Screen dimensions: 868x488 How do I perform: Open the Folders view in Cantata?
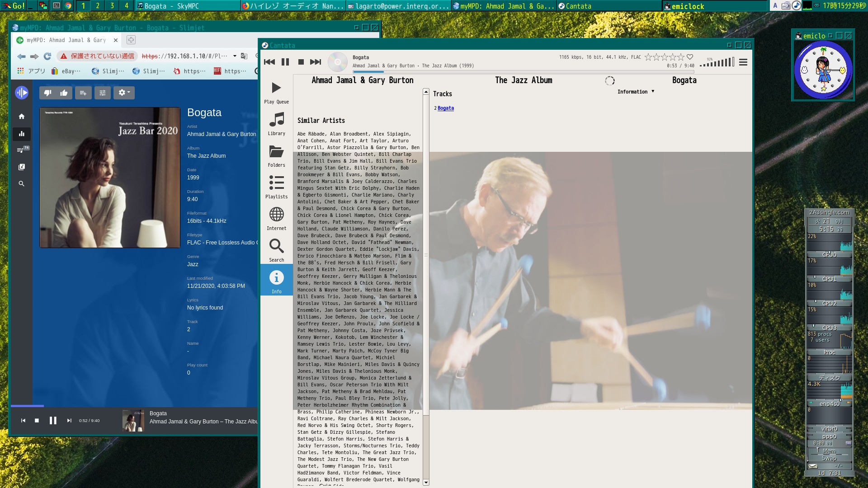pos(276,155)
